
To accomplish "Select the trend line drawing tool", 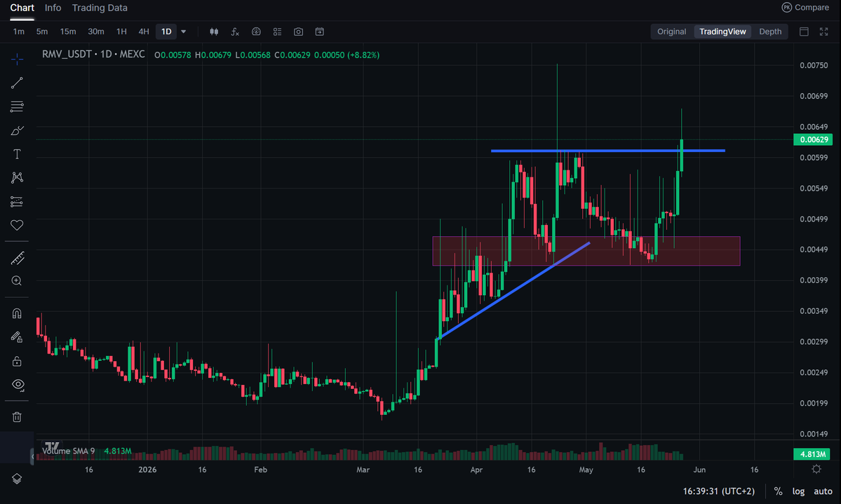I will pos(17,83).
